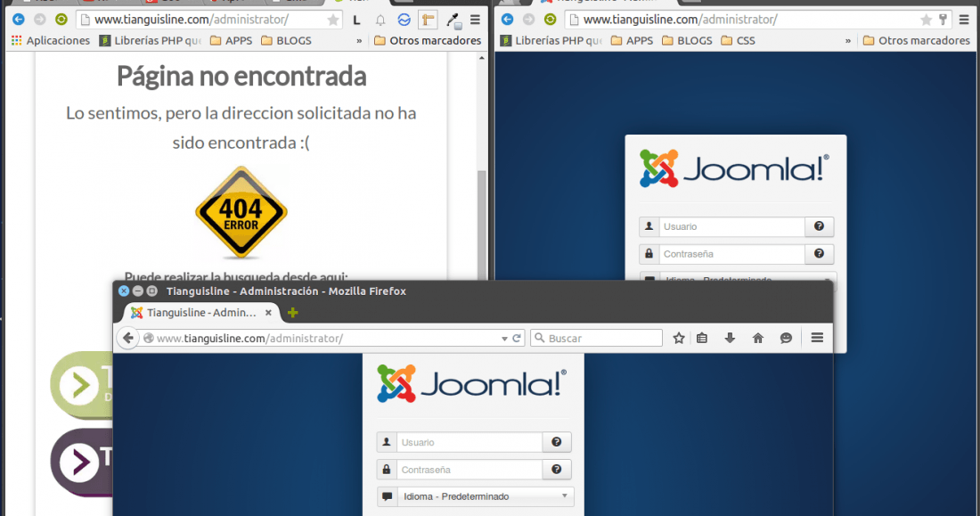Open Otros marcadores folder in right Chrome
980x516 pixels.
[916, 41]
